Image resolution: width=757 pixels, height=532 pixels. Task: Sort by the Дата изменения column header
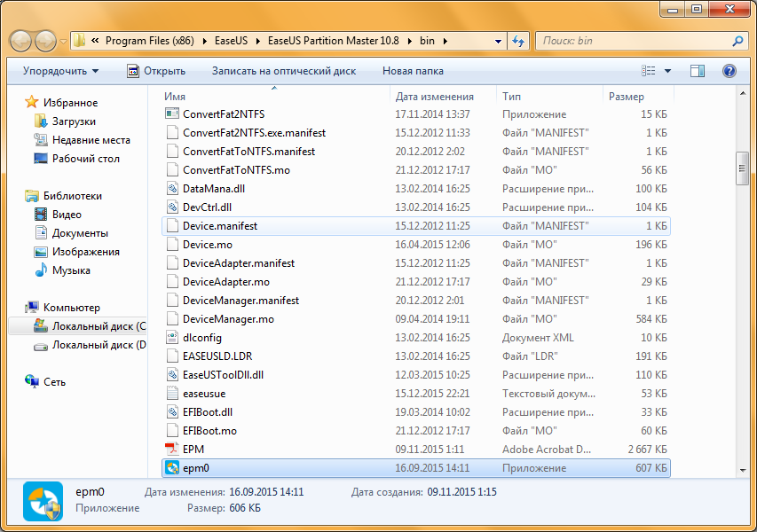click(x=443, y=97)
